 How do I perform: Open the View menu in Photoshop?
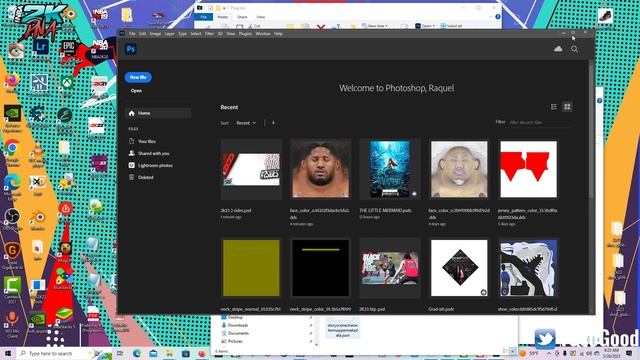[x=231, y=34]
